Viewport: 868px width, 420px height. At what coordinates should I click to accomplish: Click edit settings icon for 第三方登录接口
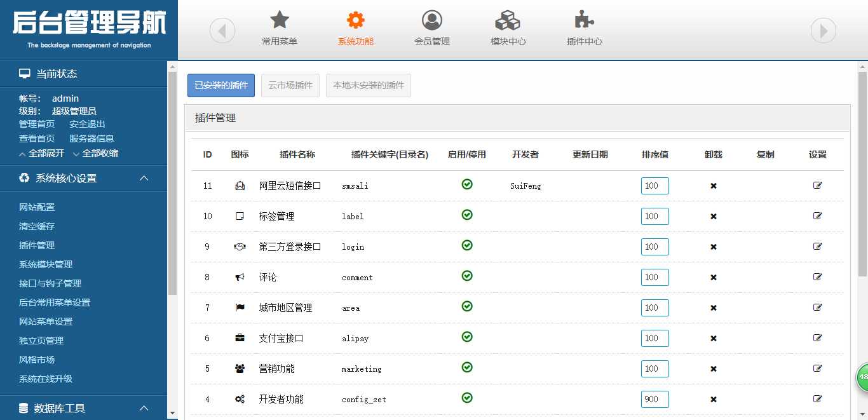[x=818, y=247]
